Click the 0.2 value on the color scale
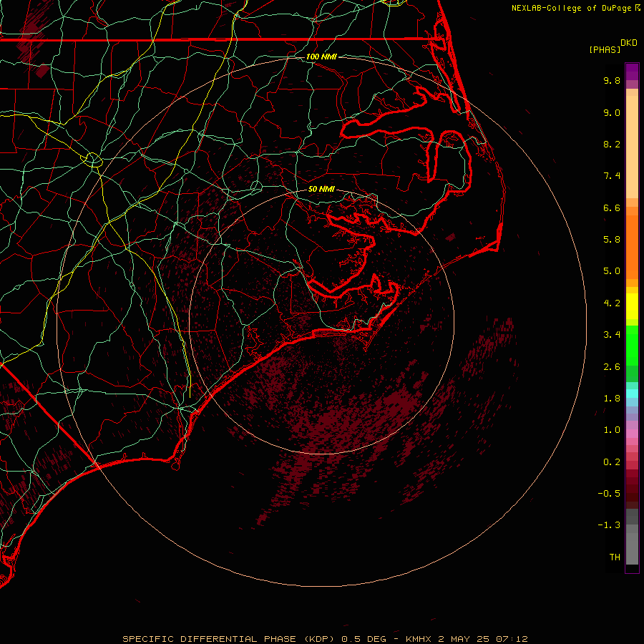This screenshot has width=644, height=644. coord(612,462)
